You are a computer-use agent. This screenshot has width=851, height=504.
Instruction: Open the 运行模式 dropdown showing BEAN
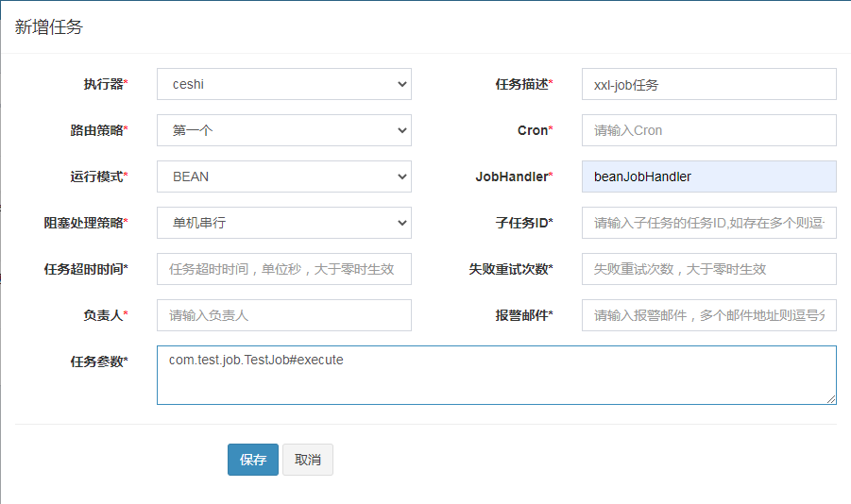coord(284,176)
